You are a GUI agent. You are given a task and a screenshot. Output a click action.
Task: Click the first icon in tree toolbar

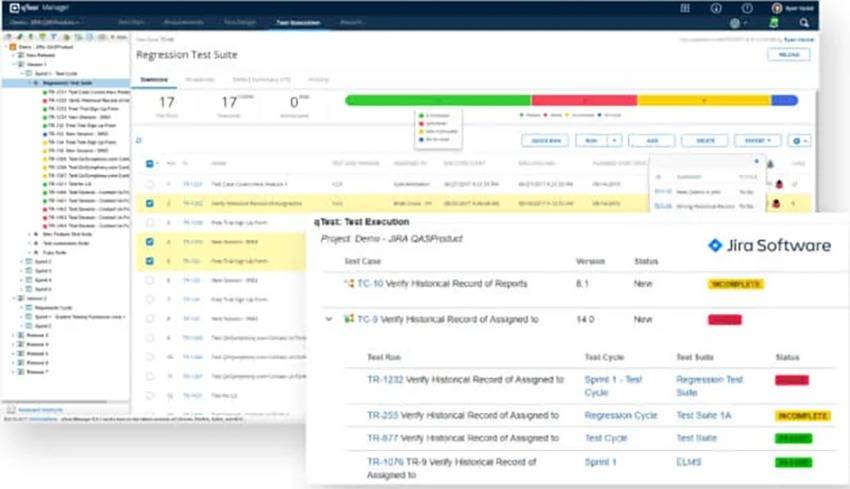tap(9, 37)
